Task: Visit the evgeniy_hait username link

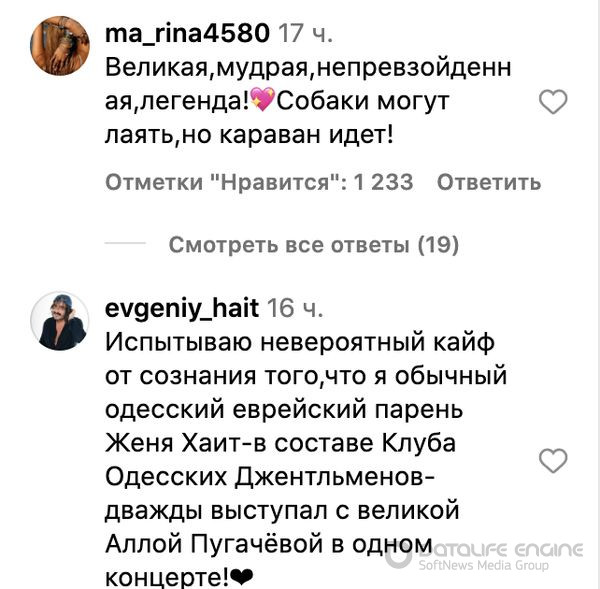Action: 182,308
